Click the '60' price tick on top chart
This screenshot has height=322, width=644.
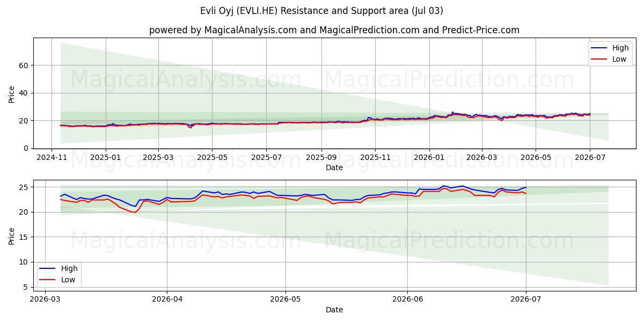tap(25, 65)
